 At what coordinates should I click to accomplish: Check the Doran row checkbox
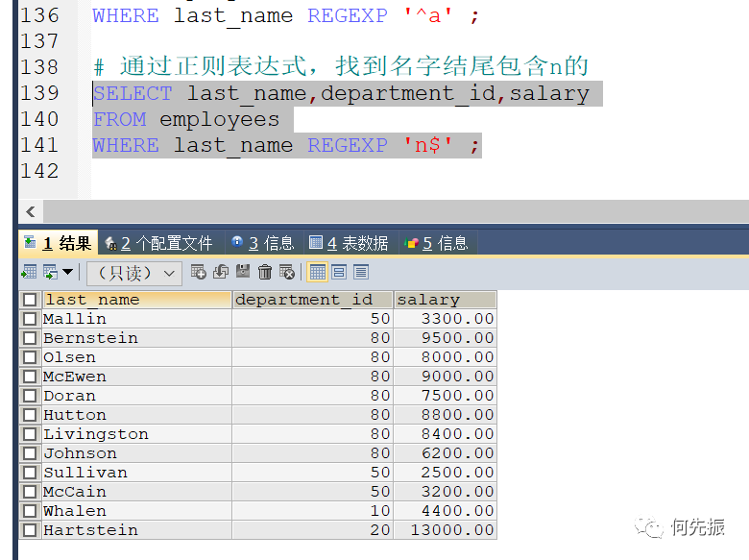pos(30,396)
